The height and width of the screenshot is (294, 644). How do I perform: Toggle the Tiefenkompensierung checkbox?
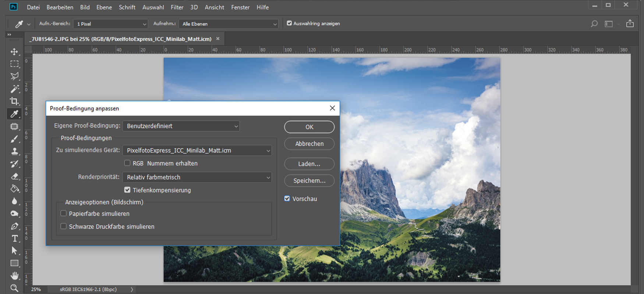point(127,190)
